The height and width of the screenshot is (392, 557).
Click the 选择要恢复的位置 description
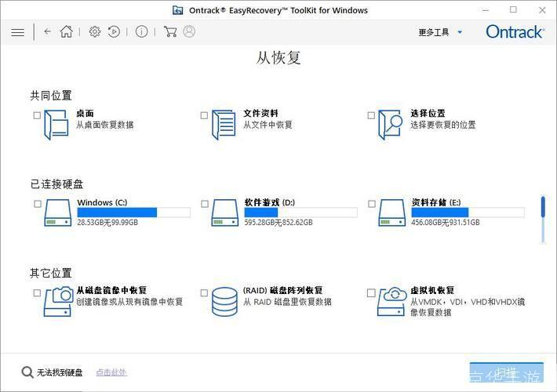[x=443, y=125]
